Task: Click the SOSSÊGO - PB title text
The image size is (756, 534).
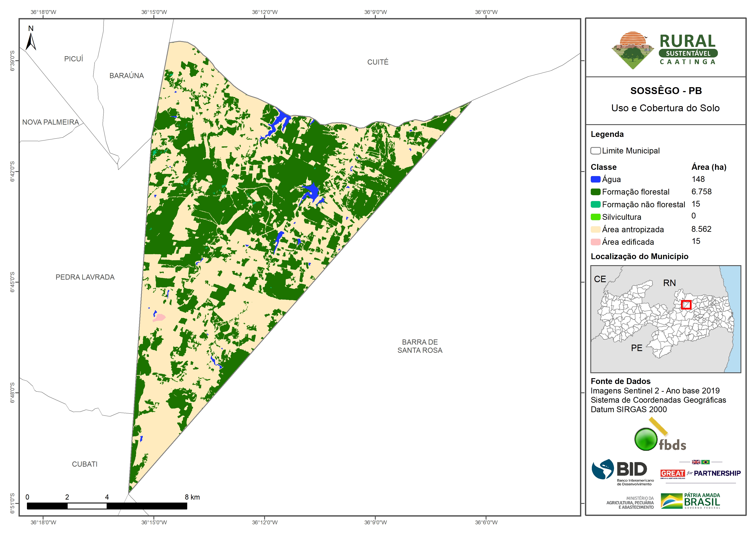Action: tap(666, 90)
